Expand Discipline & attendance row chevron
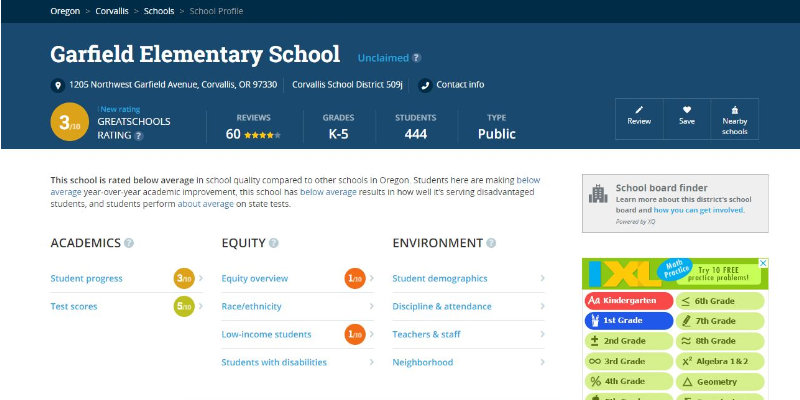This screenshot has width=800, height=400. coord(542,307)
